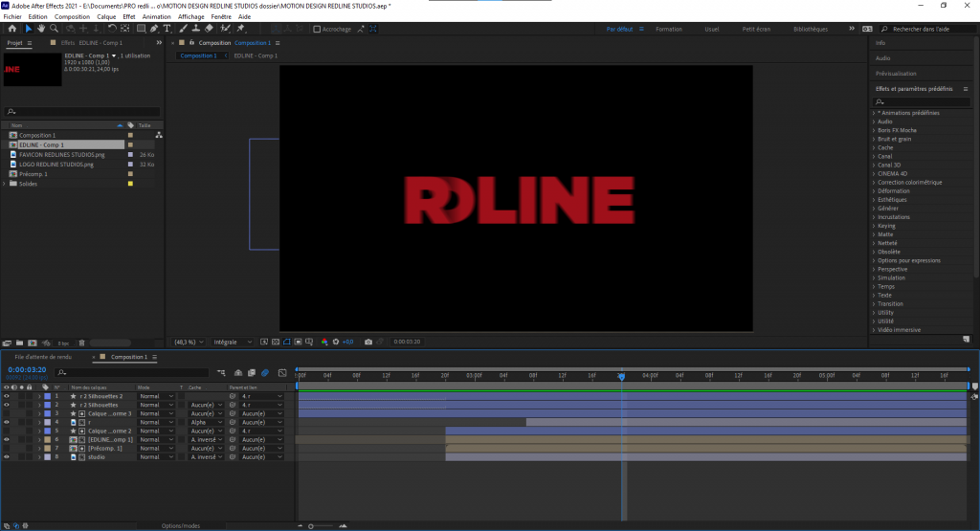Expand layer 8 studio properties triangle
The width and height of the screenshot is (980, 531).
38,457
